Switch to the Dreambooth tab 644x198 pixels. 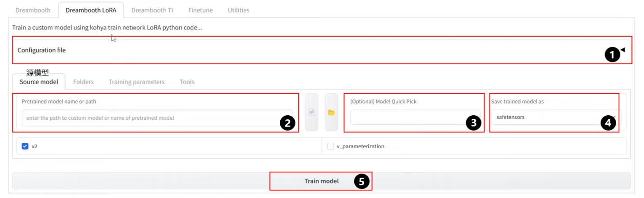31,10
